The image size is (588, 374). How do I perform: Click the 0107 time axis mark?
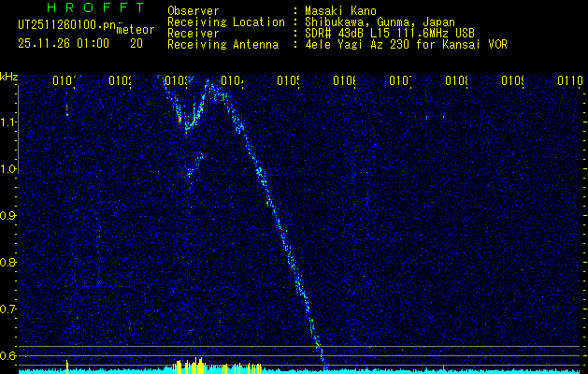tap(401, 80)
